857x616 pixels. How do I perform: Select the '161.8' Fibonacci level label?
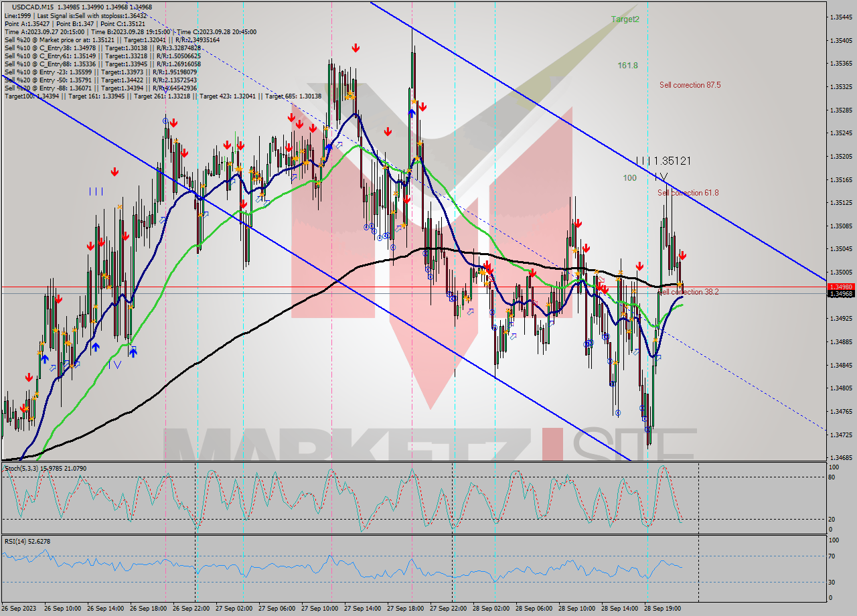tap(628, 66)
